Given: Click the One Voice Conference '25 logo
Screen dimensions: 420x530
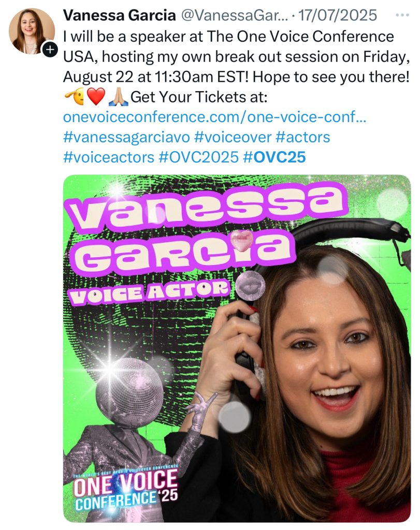Looking at the screenshot, I should coord(126,487).
